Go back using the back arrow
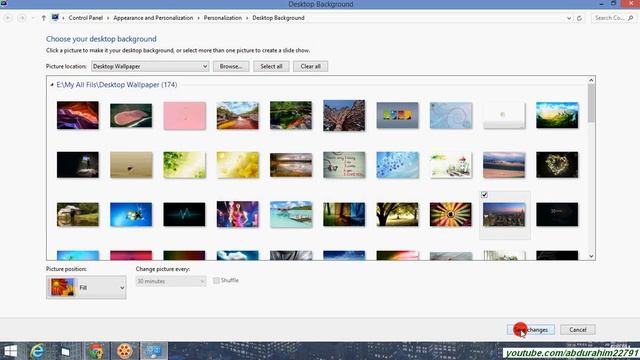The image size is (640, 360). [x=8, y=18]
